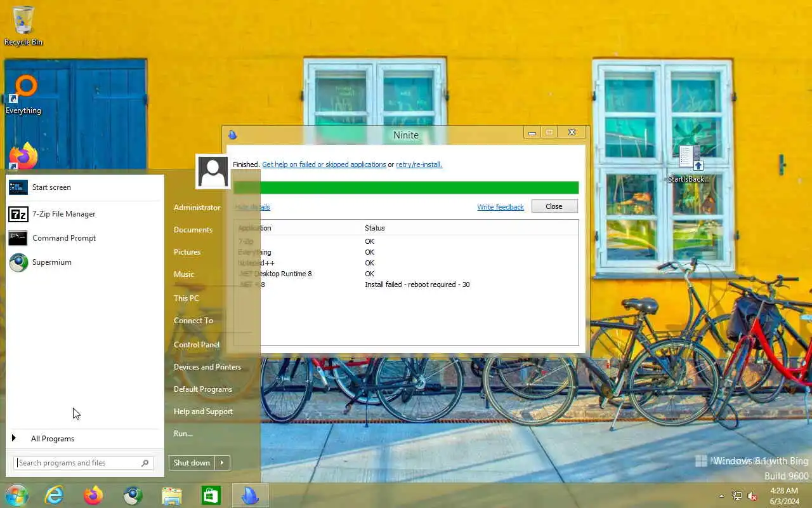This screenshot has width=812, height=508.
Task: Open Administrator folder from Start menu
Action: [x=197, y=208]
